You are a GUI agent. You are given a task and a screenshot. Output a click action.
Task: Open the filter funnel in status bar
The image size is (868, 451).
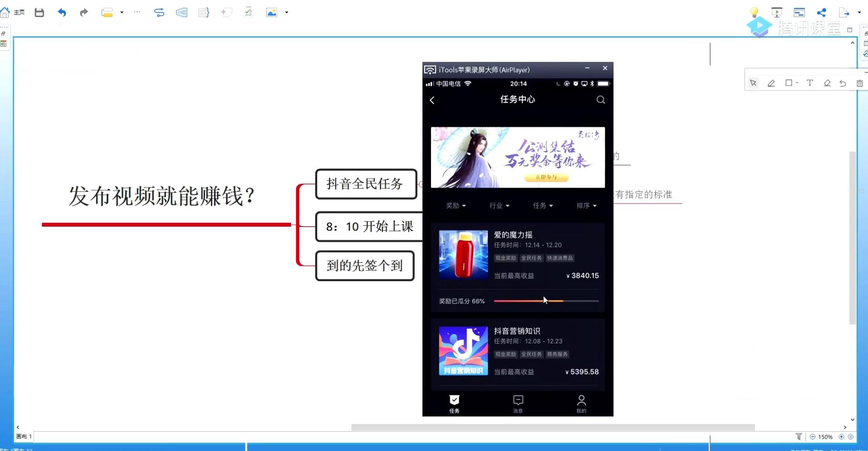799,436
